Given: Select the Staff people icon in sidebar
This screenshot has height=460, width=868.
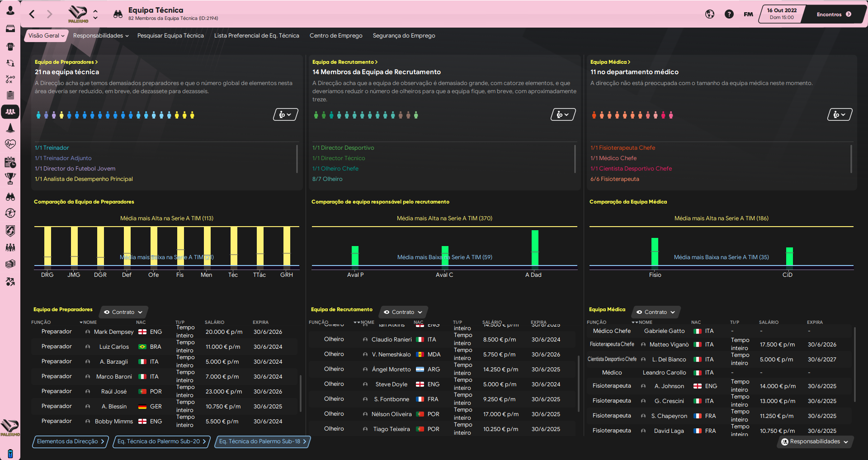Looking at the screenshot, I should coord(10,112).
